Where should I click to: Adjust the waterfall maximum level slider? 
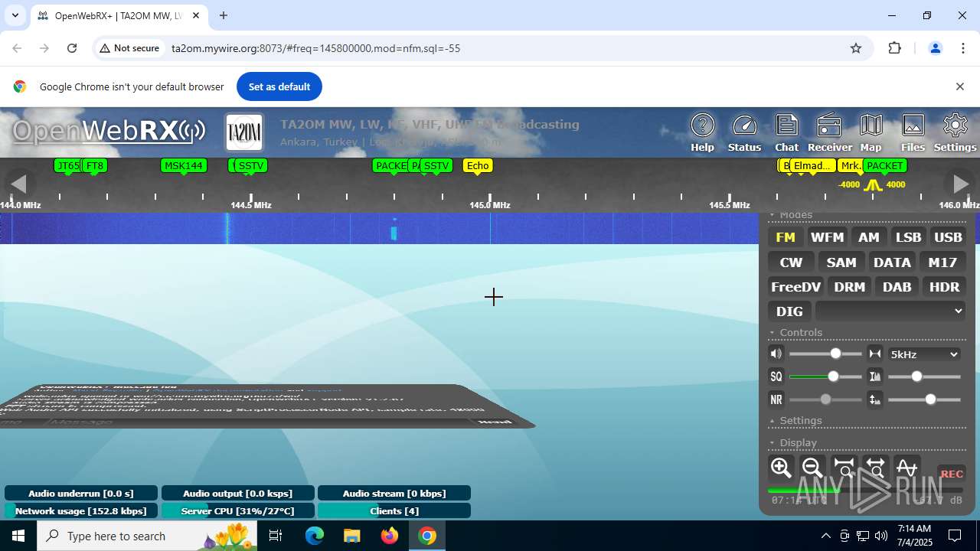[924, 399]
